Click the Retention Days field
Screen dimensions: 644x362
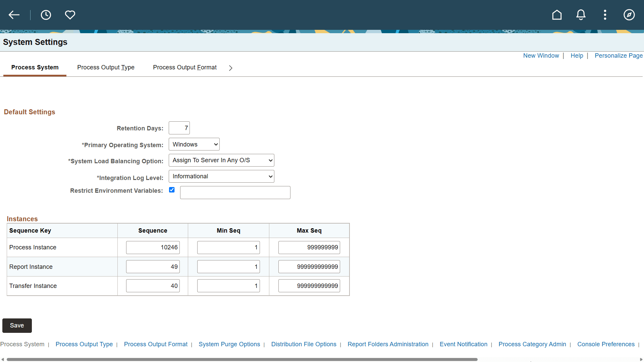pos(179,128)
